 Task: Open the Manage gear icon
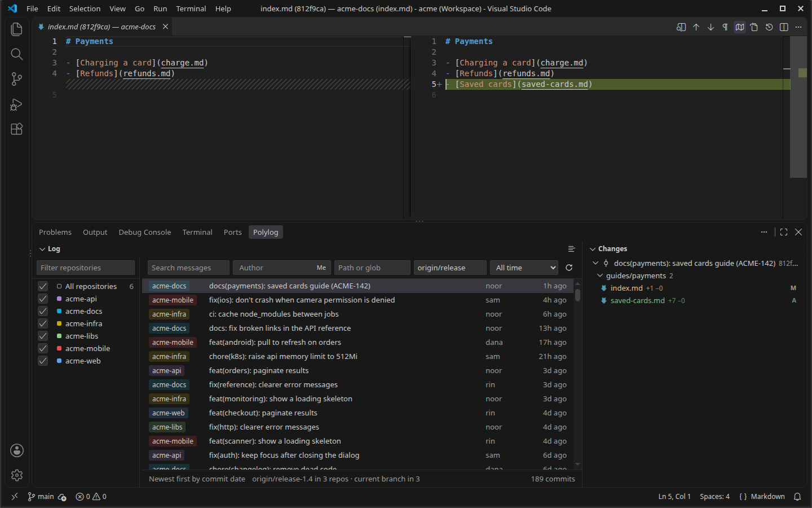pos(17,475)
